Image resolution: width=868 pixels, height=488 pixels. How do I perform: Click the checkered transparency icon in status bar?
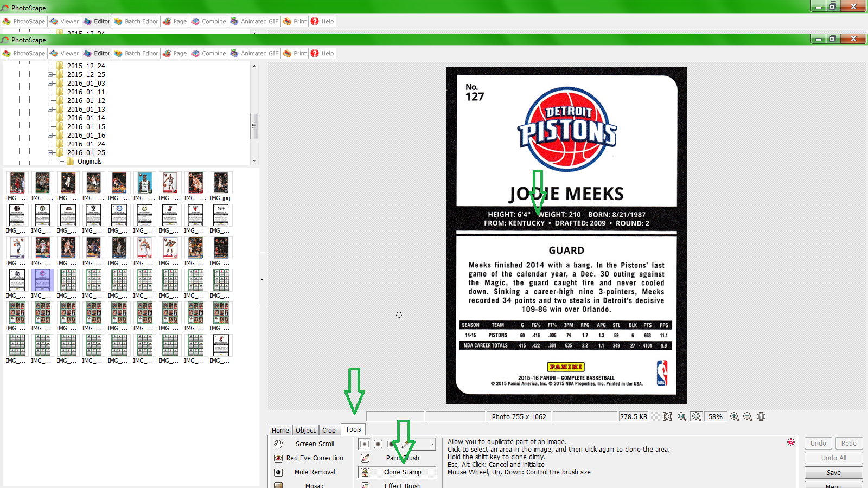tap(655, 416)
